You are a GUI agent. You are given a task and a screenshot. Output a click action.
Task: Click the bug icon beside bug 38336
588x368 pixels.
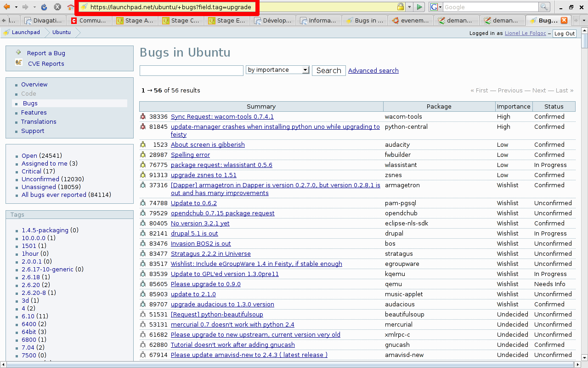coord(143,117)
